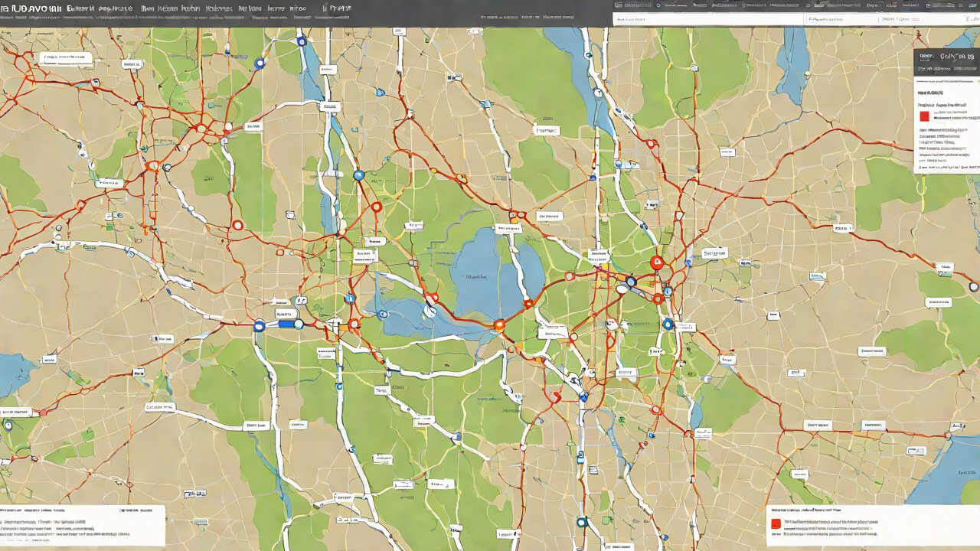Click the dark circular marker at the map's far east edge
980x551 pixels.
[x=973, y=287]
